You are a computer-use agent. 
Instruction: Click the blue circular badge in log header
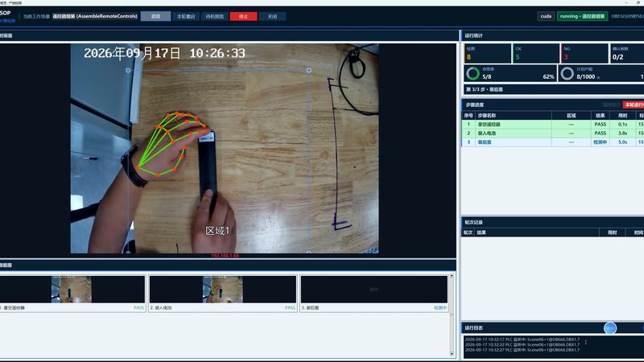click(x=610, y=328)
